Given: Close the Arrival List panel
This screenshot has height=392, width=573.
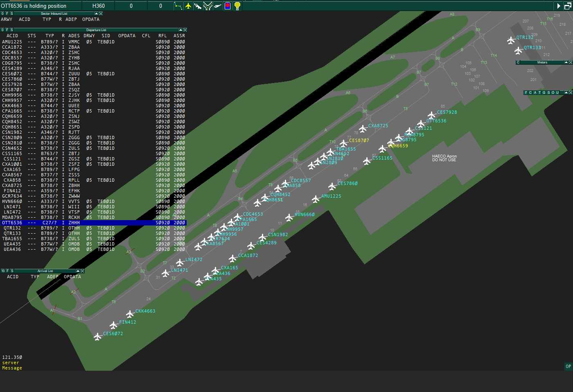Looking at the screenshot, I should click(x=82, y=271).
